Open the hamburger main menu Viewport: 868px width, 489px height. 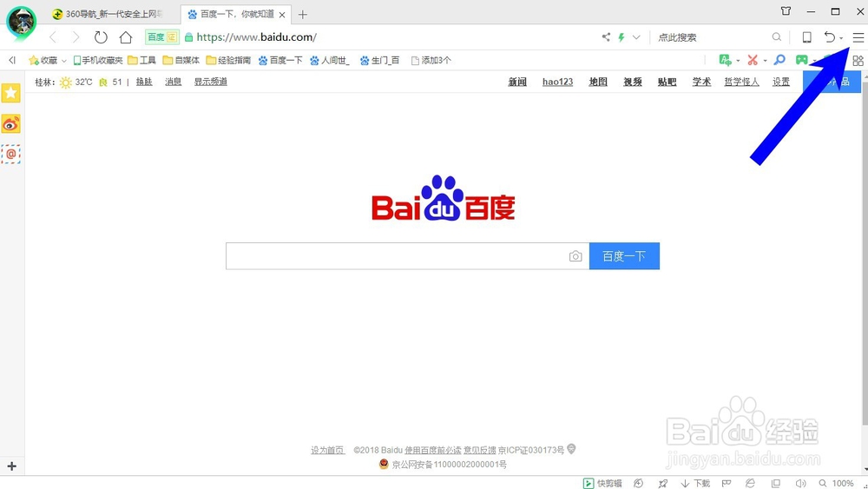858,37
